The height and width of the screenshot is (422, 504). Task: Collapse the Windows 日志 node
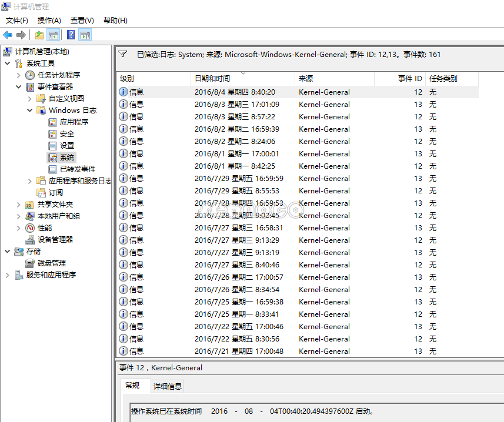(29, 110)
